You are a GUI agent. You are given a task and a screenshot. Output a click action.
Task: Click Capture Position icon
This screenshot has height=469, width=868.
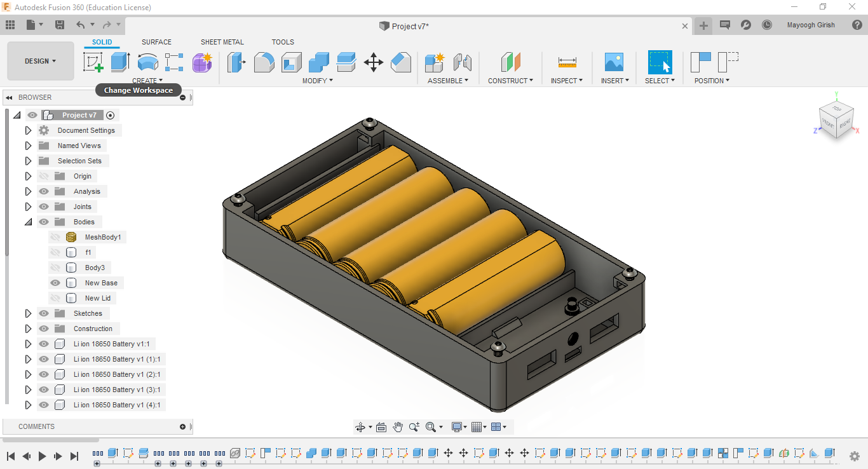[x=701, y=62]
